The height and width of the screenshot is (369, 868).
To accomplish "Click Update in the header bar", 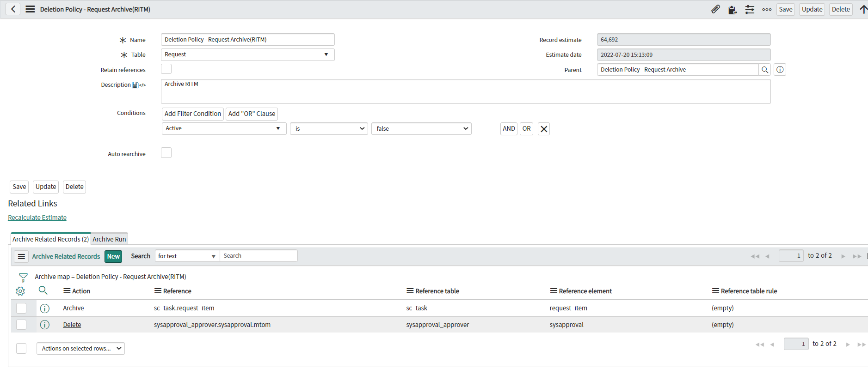I will [812, 9].
